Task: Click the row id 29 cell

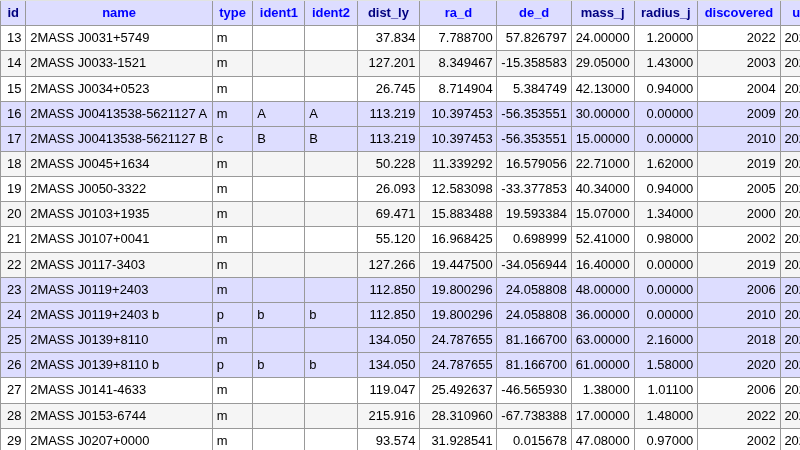Action: (x=13, y=440)
